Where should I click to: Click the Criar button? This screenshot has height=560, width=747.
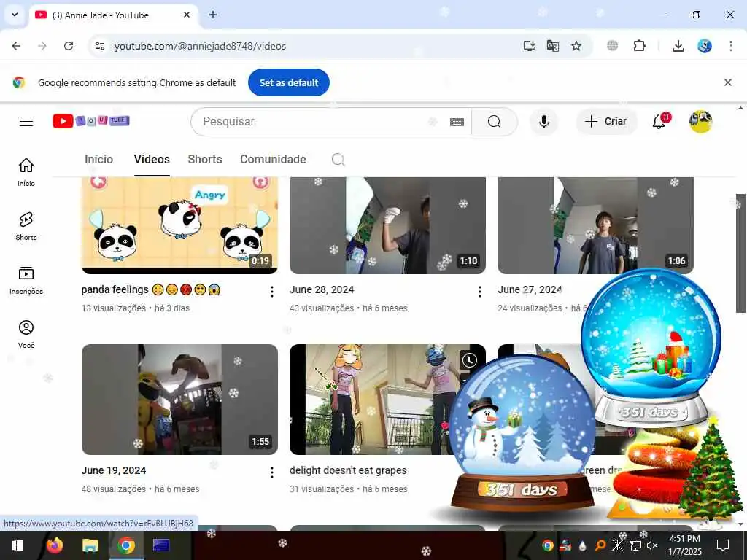(x=606, y=122)
